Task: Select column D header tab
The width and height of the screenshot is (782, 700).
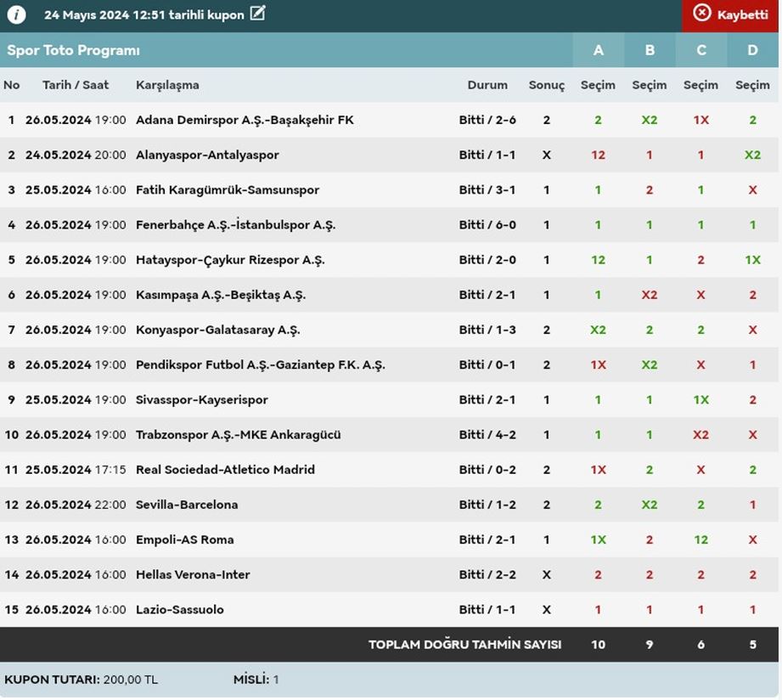Action: coord(752,50)
